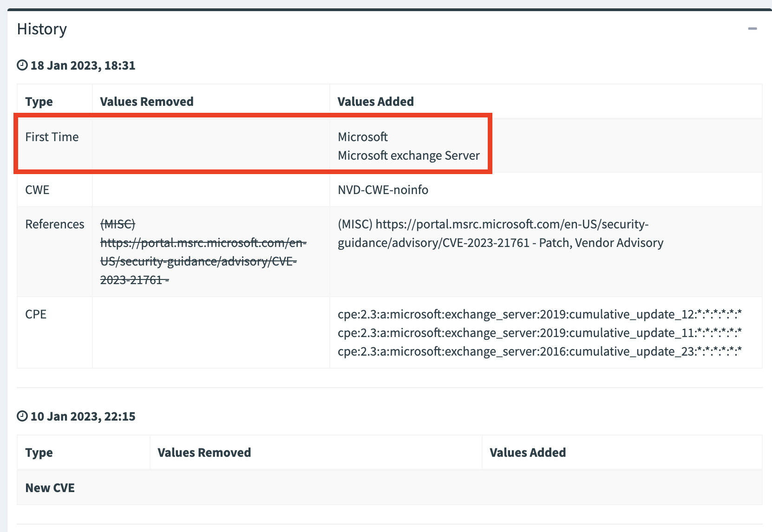Image resolution: width=772 pixels, height=532 pixels.
Task: Click the clock icon beside 18 Jan 2023
Action: point(22,65)
